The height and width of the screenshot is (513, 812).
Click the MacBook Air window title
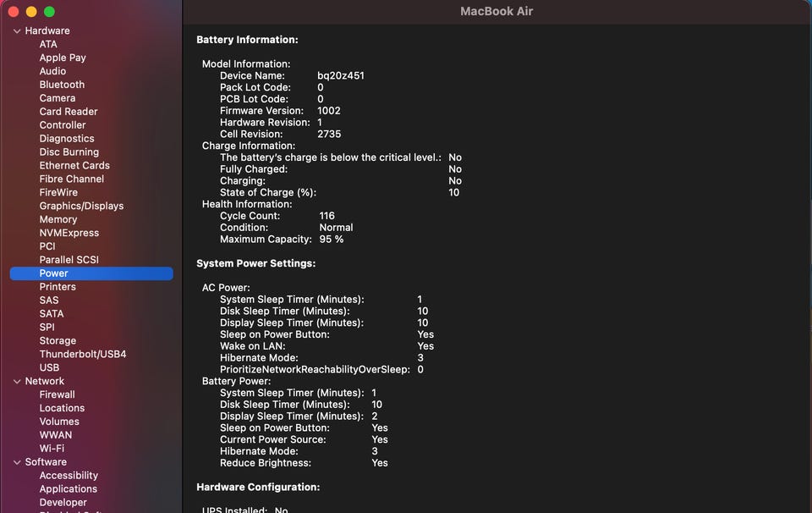[x=497, y=11]
